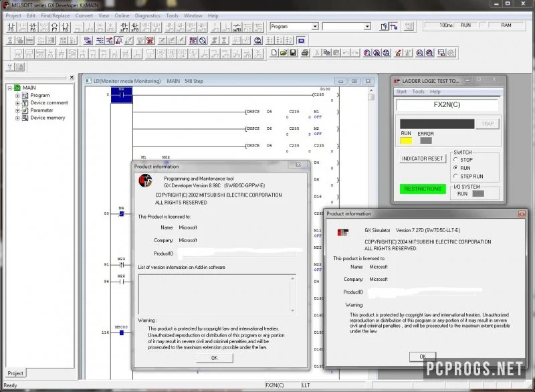535x392 pixels.
Task: Expand the Device memory tree node
Action: click(17, 118)
